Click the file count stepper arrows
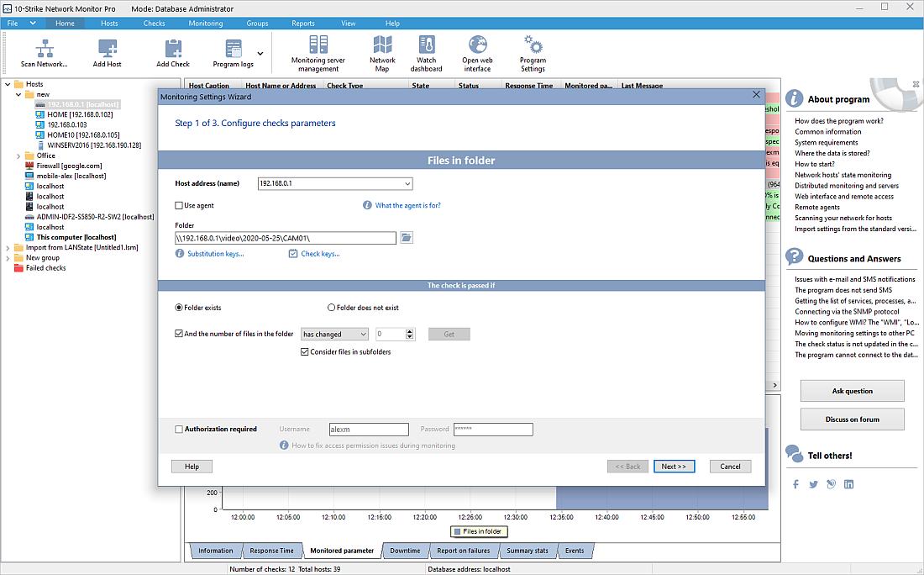 [410, 335]
